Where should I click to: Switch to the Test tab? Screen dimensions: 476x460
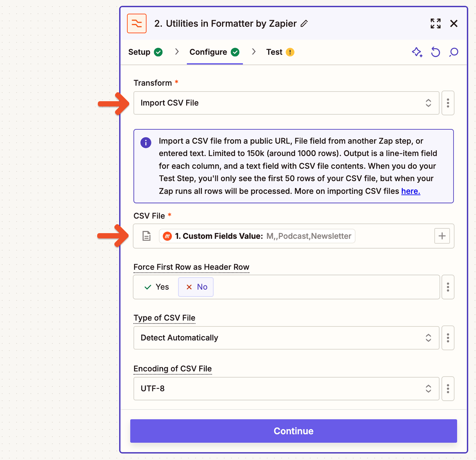[x=280, y=52]
